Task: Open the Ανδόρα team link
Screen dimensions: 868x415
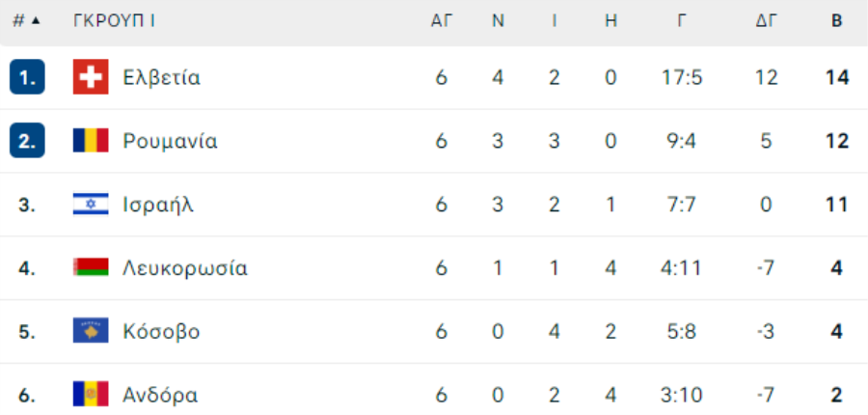Action: [160, 396]
